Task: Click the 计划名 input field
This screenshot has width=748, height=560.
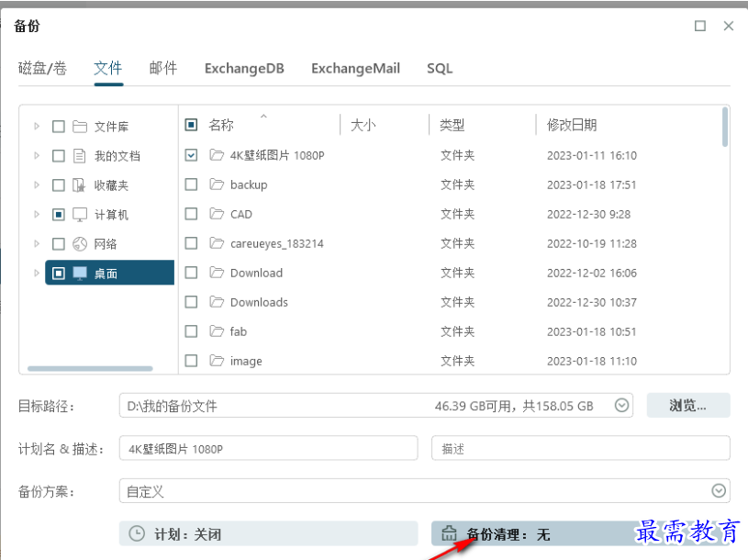Action: tap(269, 448)
